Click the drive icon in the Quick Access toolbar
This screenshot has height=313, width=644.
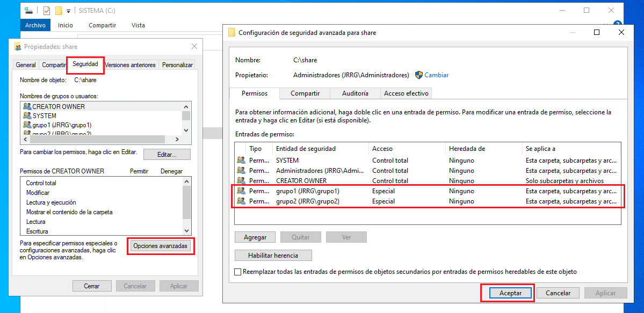pos(28,10)
